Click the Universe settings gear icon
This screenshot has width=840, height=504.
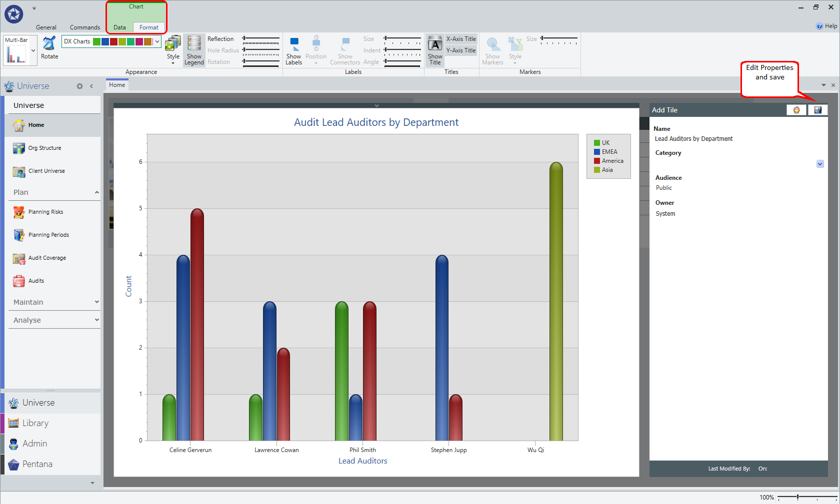[79, 86]
